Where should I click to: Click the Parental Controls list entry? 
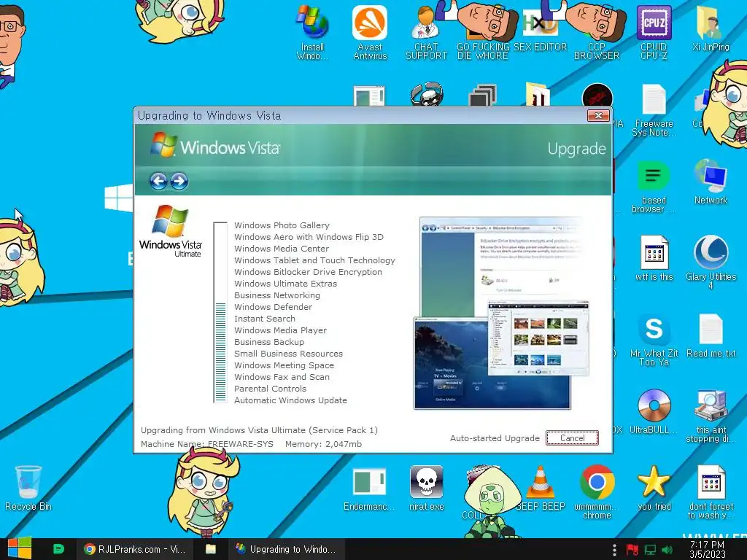tap(270, 389)
